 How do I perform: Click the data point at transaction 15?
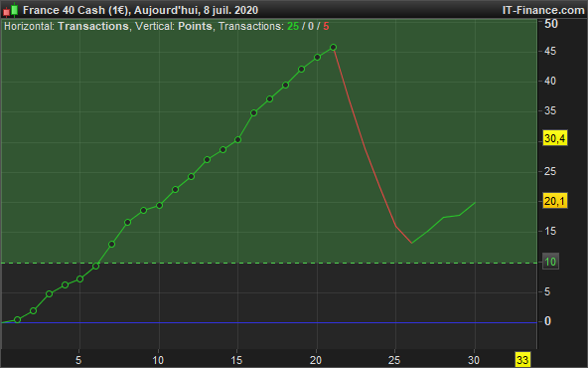click(x=237, y=139)
